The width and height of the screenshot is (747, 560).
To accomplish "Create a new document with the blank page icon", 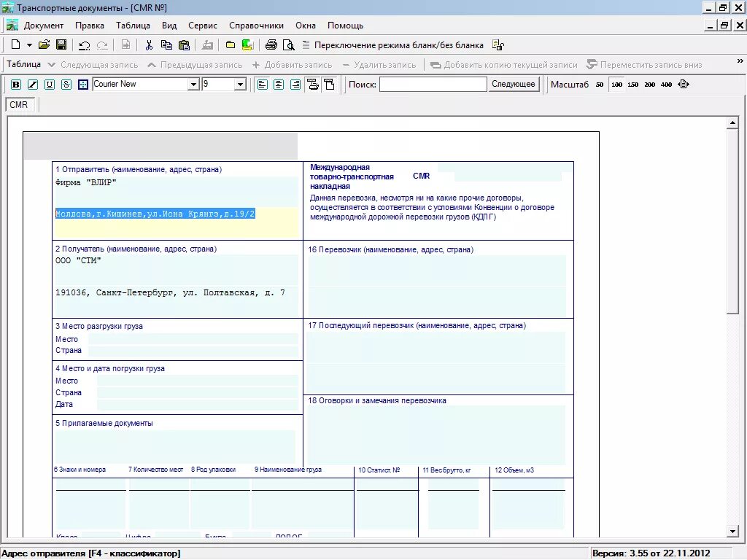I will tap(16, 44).
